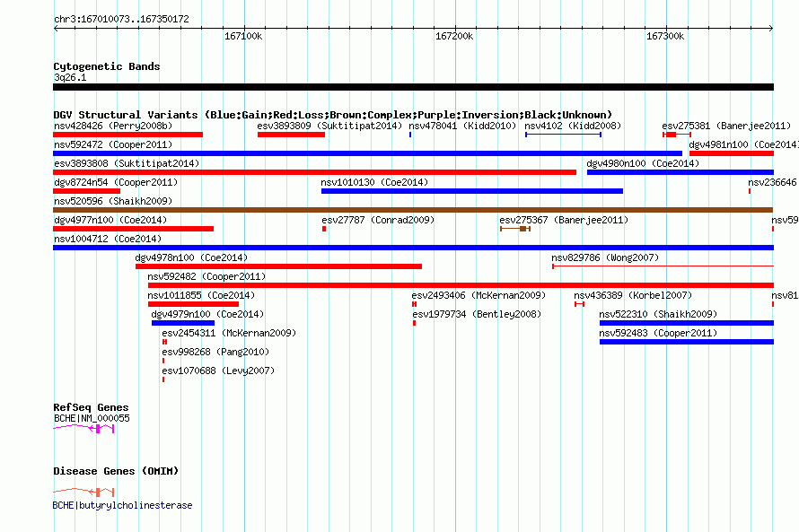Click the esv3893808 (Suktitipat2014) label
The height and width of the screenshot is (532, 799).
tap(127, 163)
